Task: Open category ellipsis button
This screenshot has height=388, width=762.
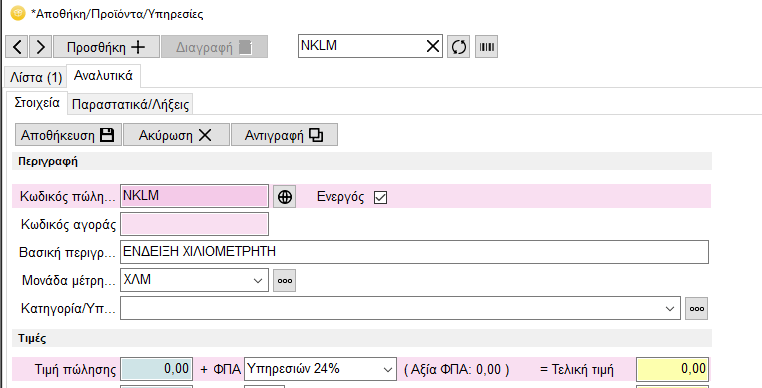Action: [x=696, y=308]
